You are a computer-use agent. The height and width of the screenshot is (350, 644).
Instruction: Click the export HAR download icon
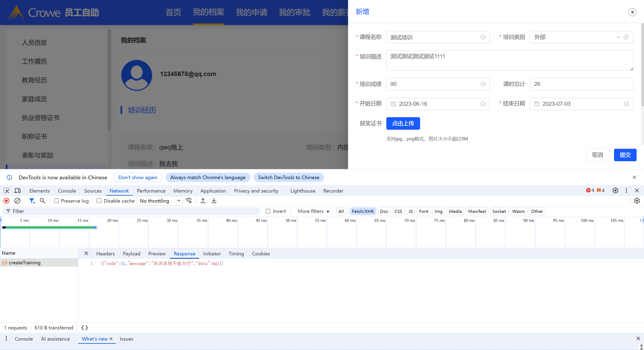click(x=214, y=201)
